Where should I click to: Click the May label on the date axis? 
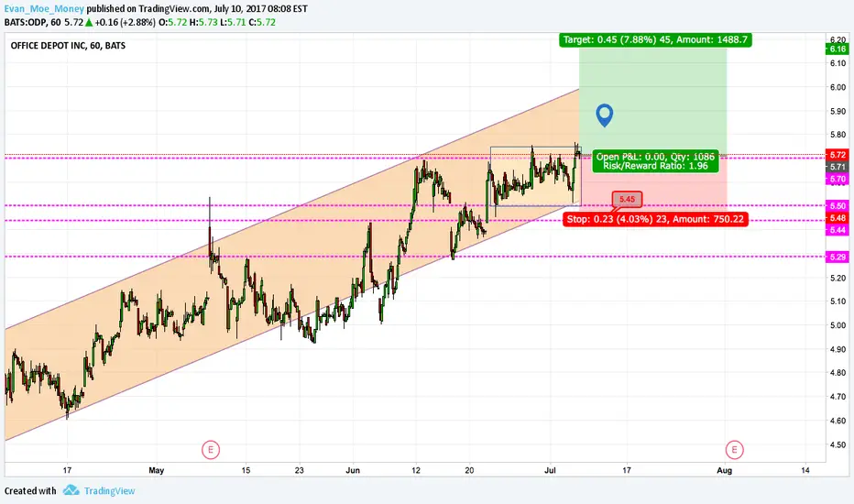point(157,470)
